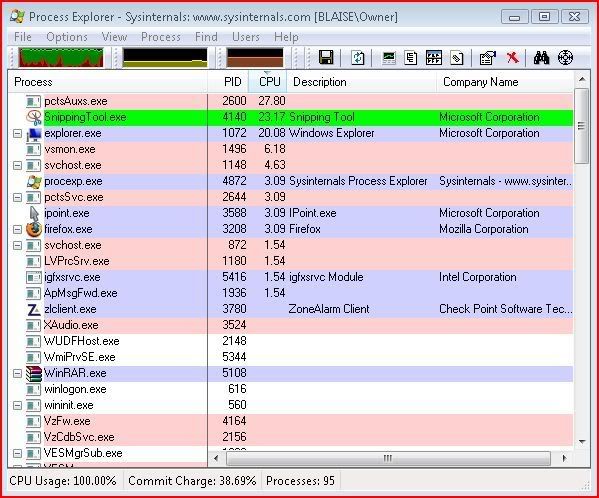599x498 pixels.
Task: Collapse the svchost.exe PID 1148 node
Action: 17,165
